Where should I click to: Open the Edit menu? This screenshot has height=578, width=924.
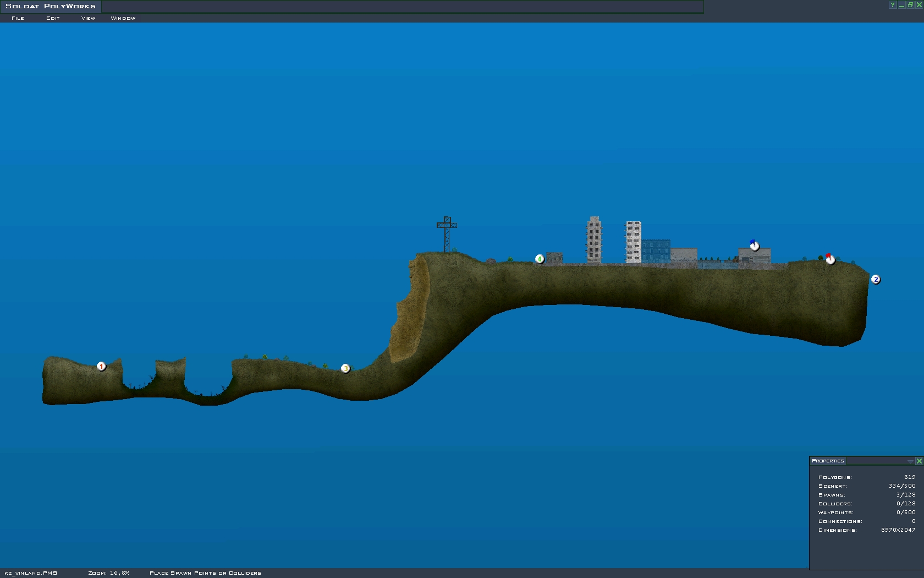[53, 18]
